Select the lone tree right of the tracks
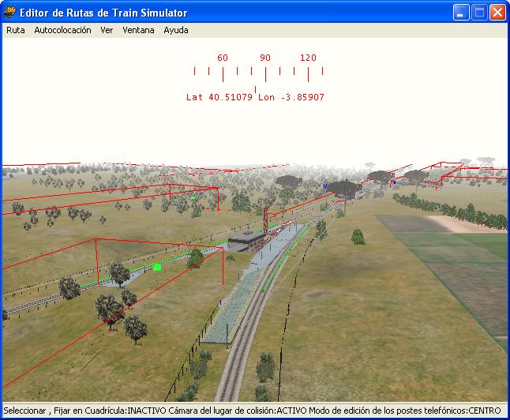The width and height of the screenshot is (510, 420). click(x=358, y=236)
